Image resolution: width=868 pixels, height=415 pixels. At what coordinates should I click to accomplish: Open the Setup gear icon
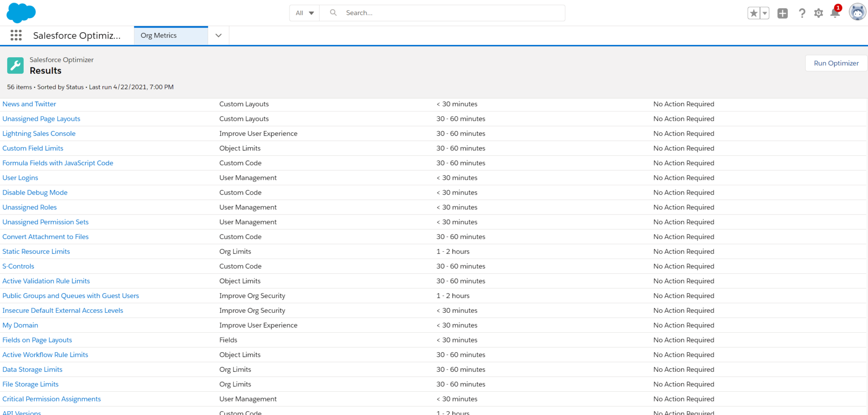pos(818,13)
